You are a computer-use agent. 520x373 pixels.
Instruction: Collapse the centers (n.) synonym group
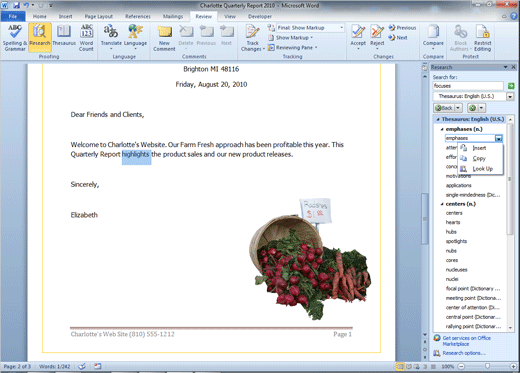pos(442,204)
